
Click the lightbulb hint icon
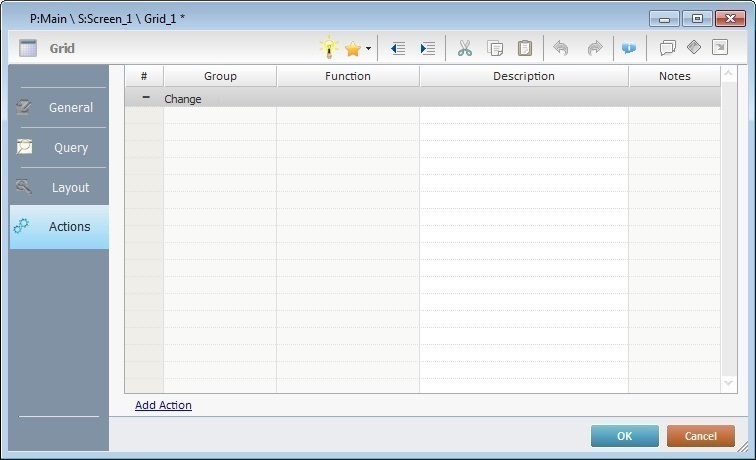click(329, 48)
